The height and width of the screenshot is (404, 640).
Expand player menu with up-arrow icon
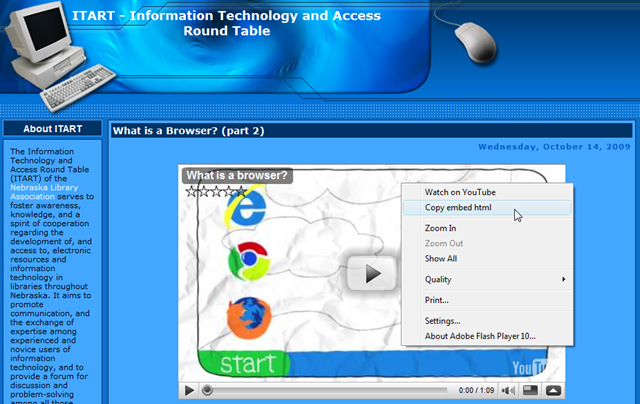tap(553, 391)
